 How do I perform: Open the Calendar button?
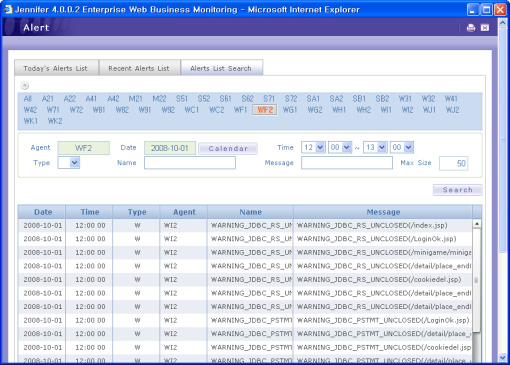coord(228,148)
